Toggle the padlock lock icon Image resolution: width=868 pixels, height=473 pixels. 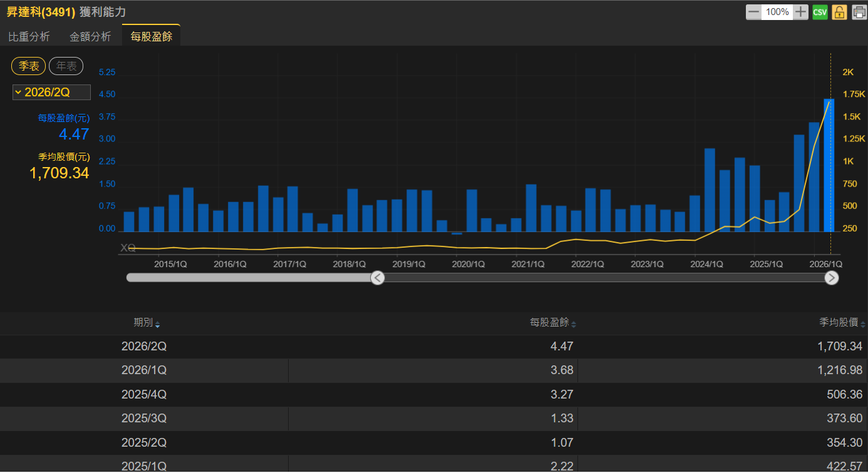[839, 12]
